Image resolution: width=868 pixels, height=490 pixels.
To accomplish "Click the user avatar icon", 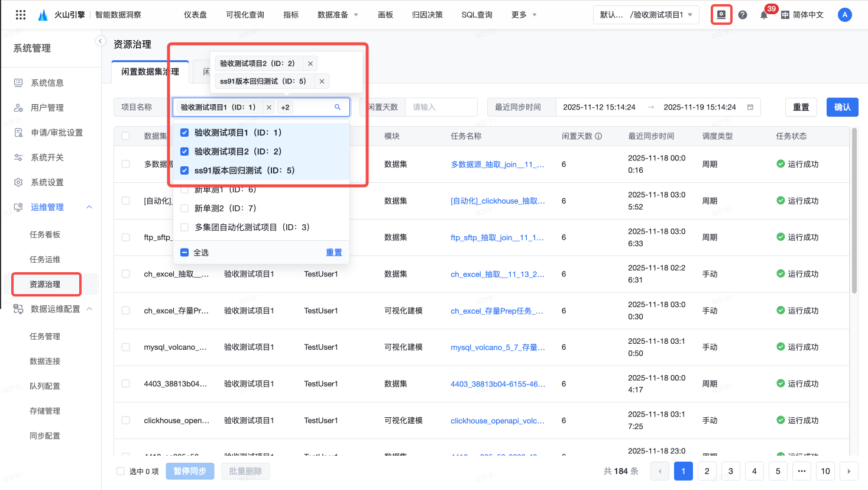I will coord(844,15).
